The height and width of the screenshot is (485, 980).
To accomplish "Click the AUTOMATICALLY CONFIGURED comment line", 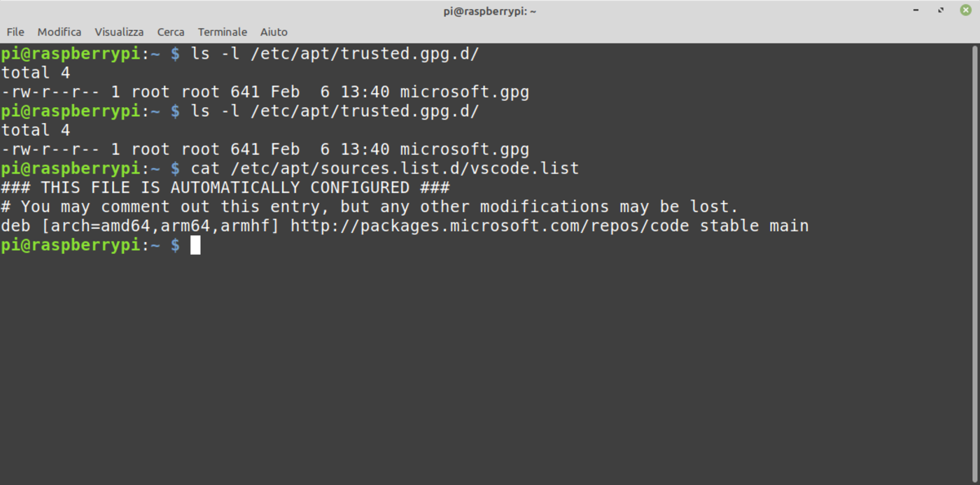I will (x=224, y=187).
